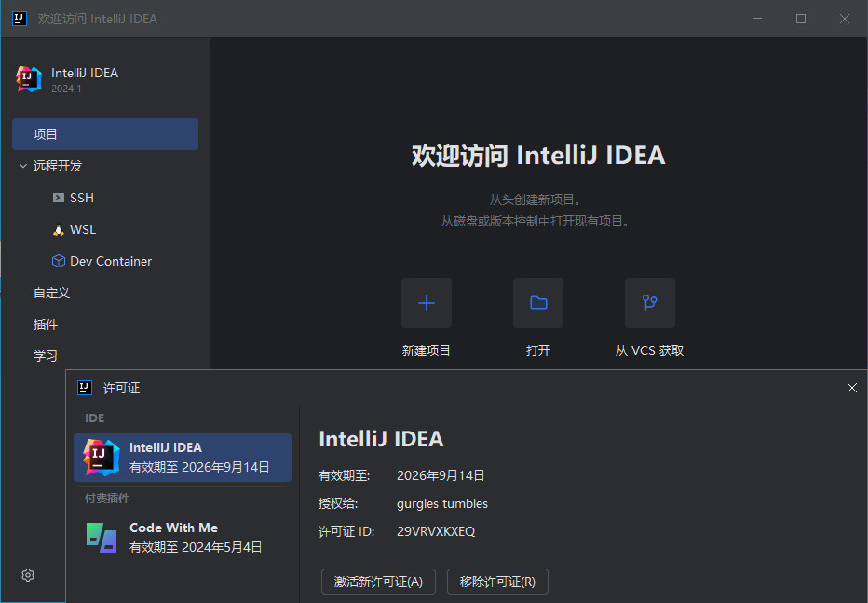Click the IntelliJ IDEA logo in license list
Screen dimensions: 868x603
coord(102,457)
